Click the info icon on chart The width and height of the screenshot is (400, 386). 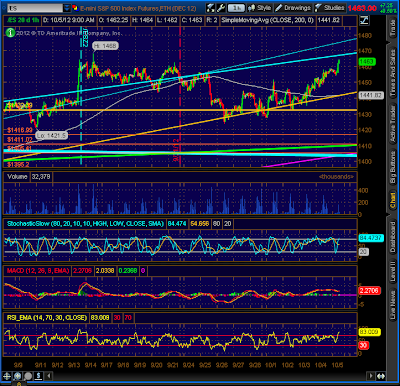pos(10,32)
